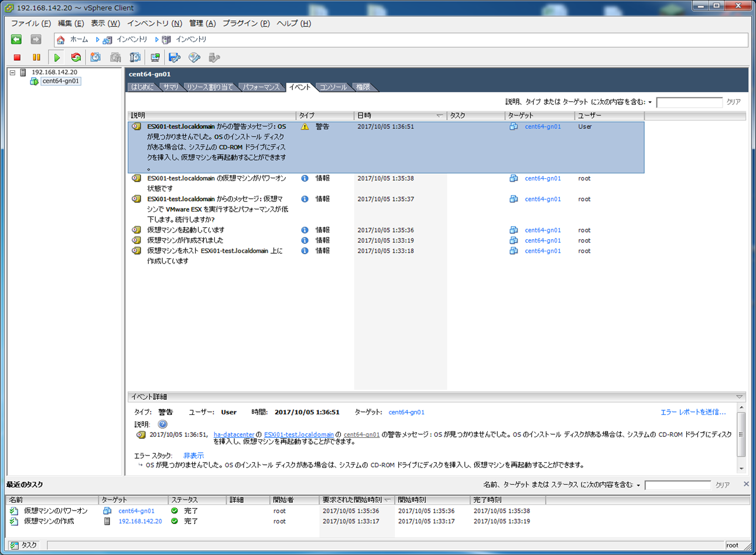756x555 pixels.
Task: Sort events by the タイプ column header
Action: (x=325, y=115)
